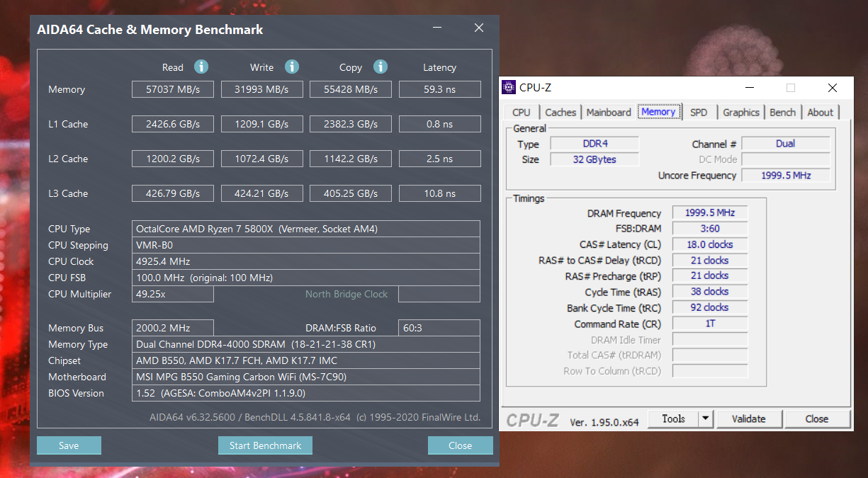Click the L2 Cache read 1200.2 GB/s
Screen dimensions: 868x478
point(173,159)
